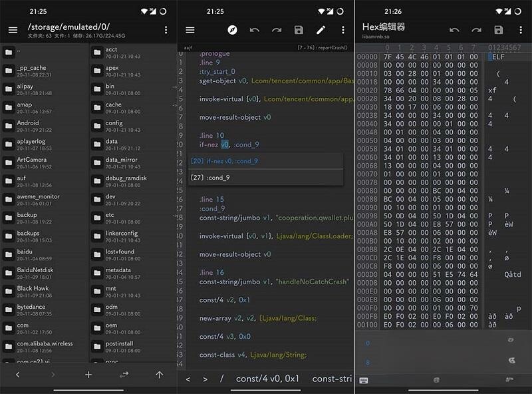Image resolution: width=532 pixels, height=394 pixels.
Task: Select the 7F byte at offset 00000
Action: click(x=388, y=57)
